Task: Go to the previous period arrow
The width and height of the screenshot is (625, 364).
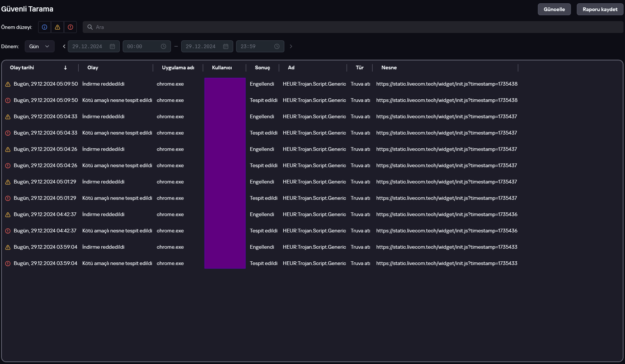Action: click(x=64, y=46)
